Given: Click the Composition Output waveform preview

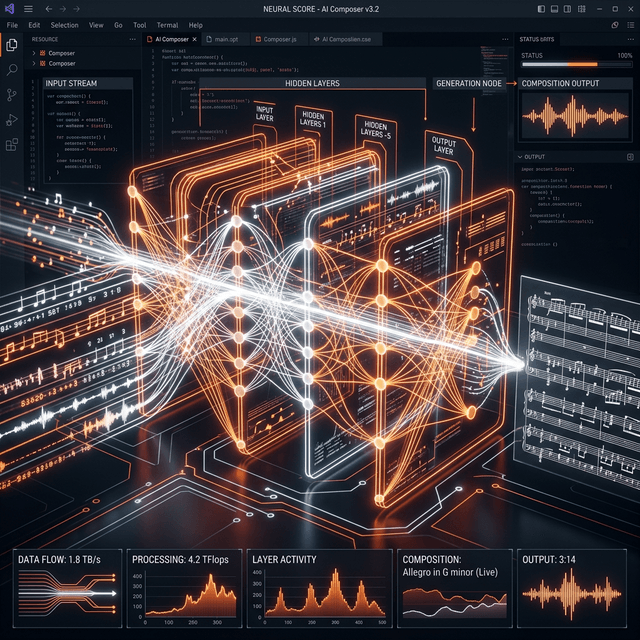Looking at the screenshot, I should [x=575, y=116].
